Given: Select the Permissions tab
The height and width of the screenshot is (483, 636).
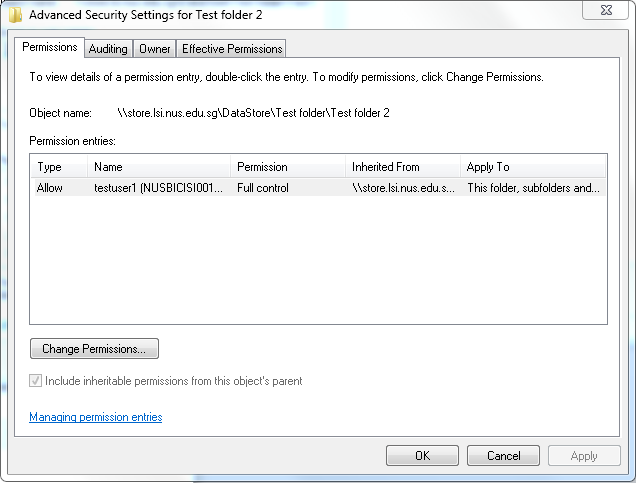Looking at the screenshot, I should click(49, 47).
